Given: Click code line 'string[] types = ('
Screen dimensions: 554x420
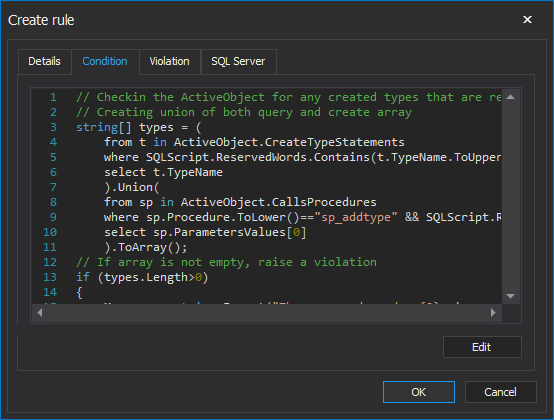Looking at the screenshot, I should (x=139, y=127).
